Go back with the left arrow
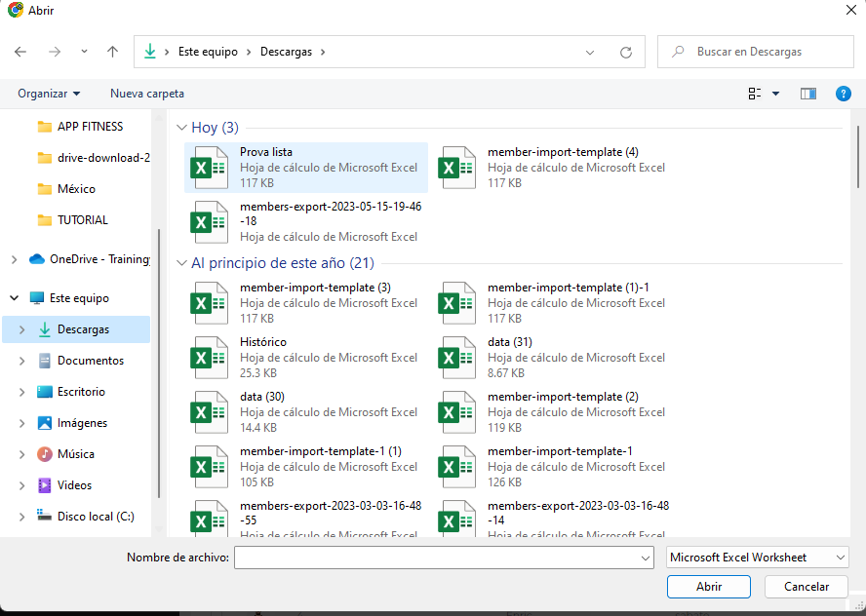Image resolution: width=866 pixels, height=616 pixels. click(x=20, y=52)
